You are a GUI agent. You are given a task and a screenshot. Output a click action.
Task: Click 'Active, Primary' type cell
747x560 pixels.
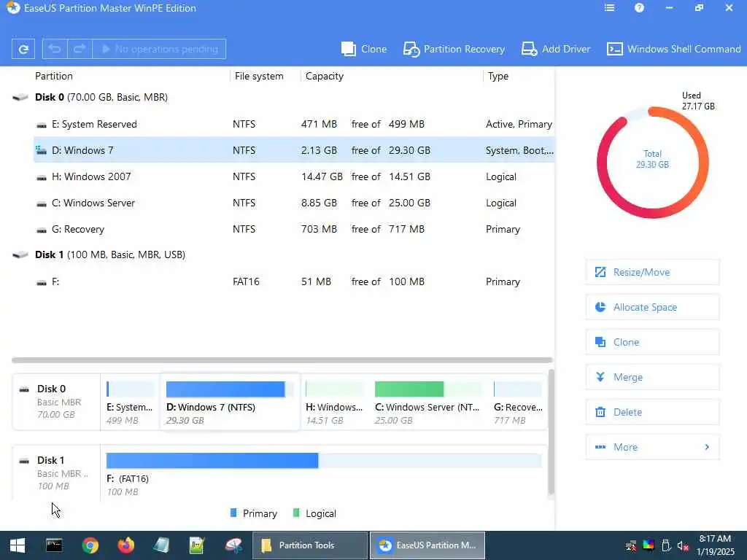pyautogui.click(x=519, y=124)
